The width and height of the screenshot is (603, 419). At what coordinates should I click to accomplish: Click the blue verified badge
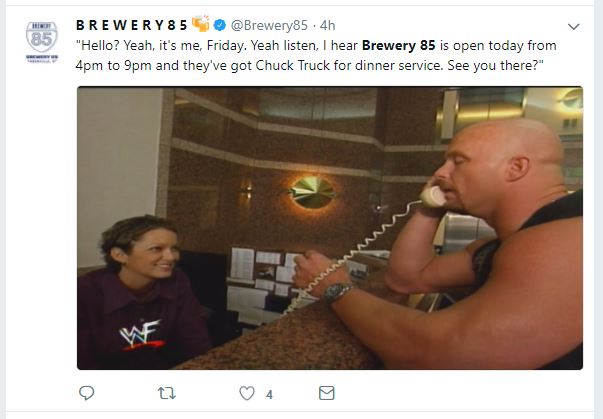coord(220,25)
